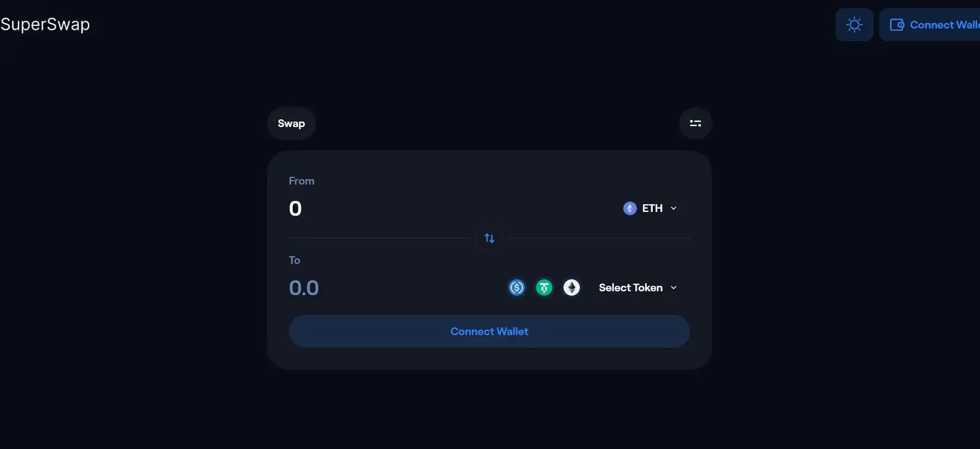The height and width of the screenshot is (449, 980).
Task: Click the To label in the swap card
Action: coord(294,260)
